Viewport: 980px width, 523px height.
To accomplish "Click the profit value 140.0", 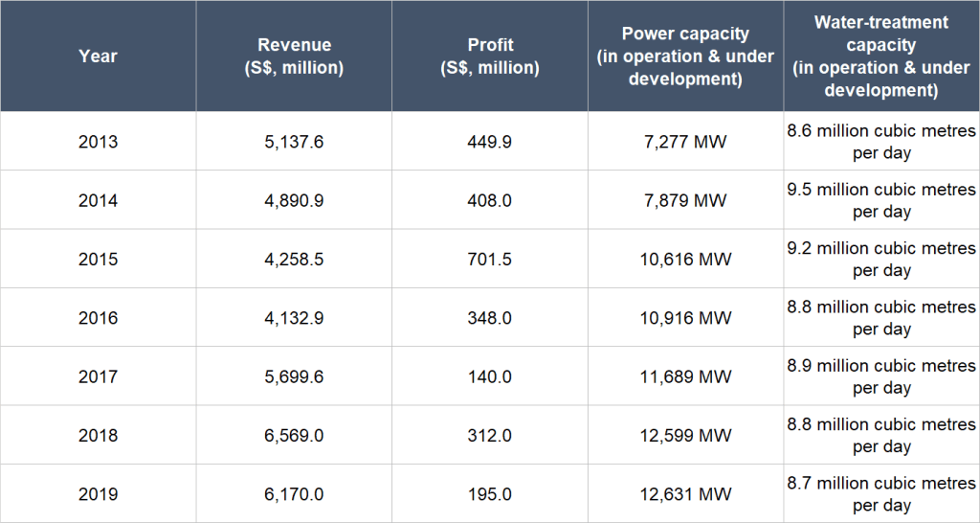I will point(490,377).
